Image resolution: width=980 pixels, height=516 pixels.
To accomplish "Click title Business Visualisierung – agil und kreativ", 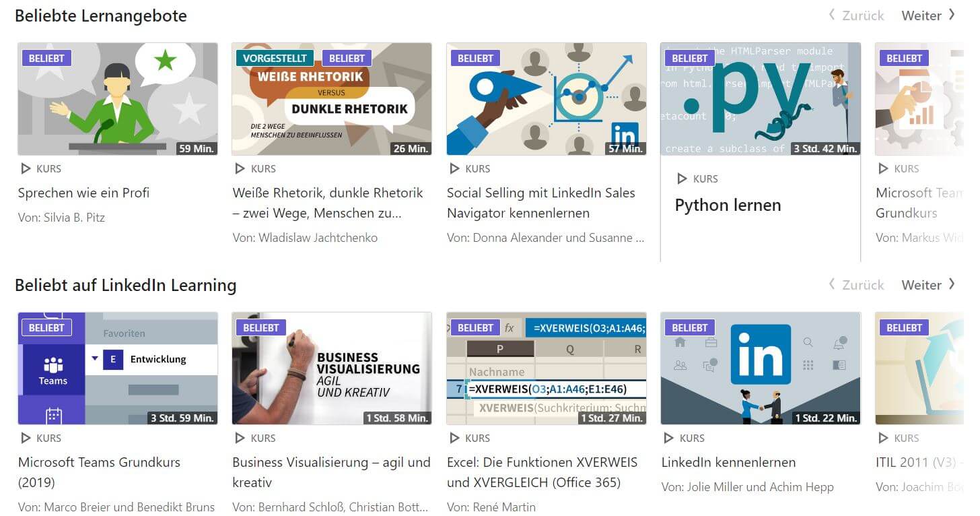I will pyautogui.click(x=331, y=472).
